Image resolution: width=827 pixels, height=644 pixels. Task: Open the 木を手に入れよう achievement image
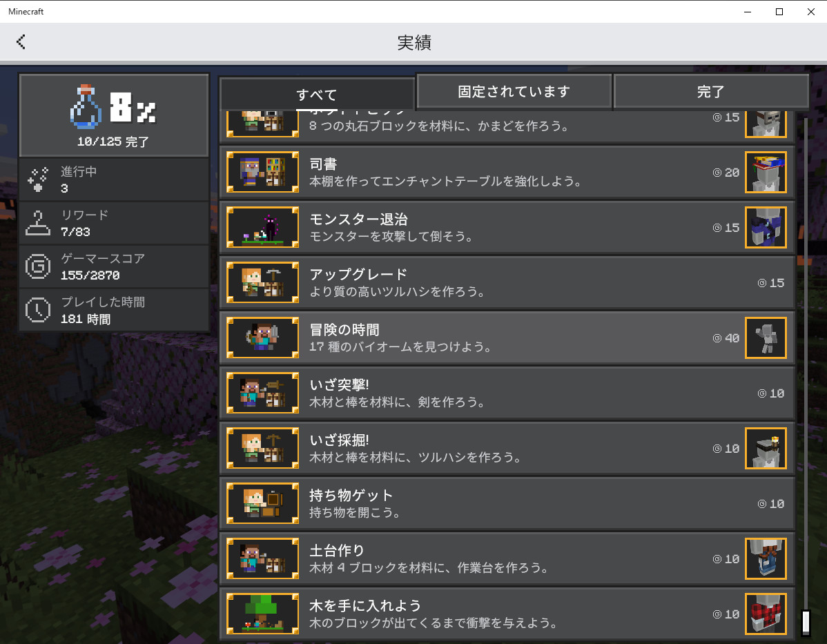262,614
